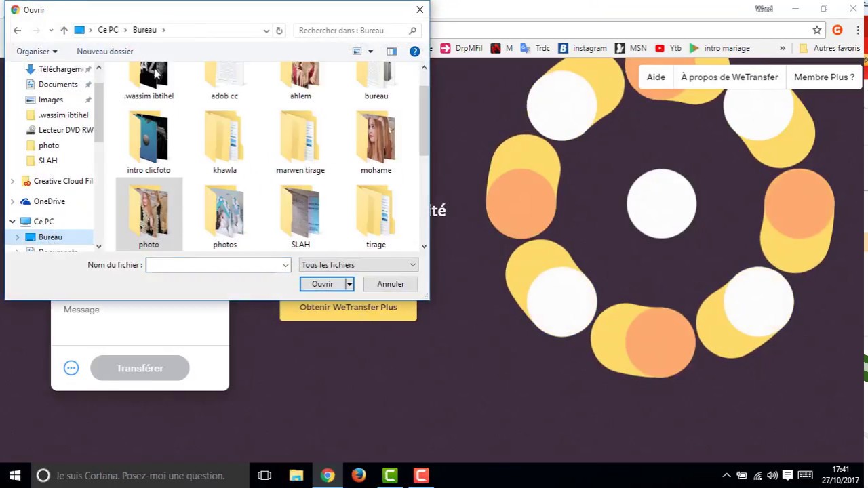Toggle the preview pane icon
The height and width of the screenshot is (488, 868).
click(391, 52)
